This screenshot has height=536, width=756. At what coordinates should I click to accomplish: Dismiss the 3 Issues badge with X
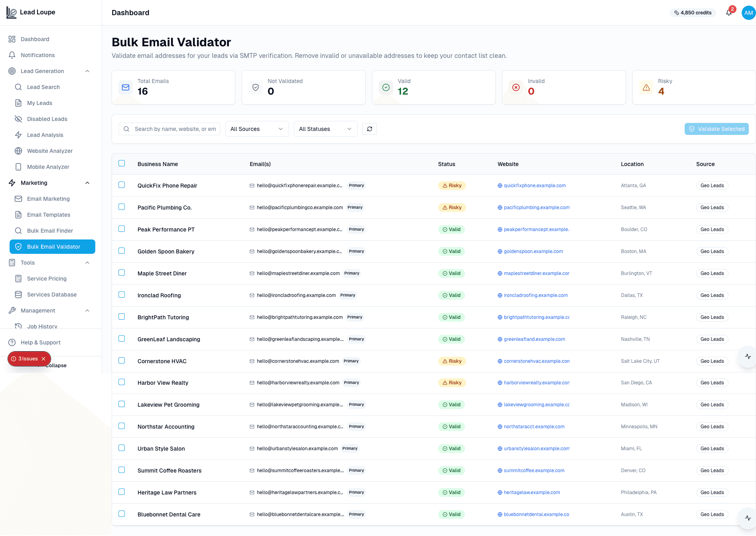[x=43, y=359]
